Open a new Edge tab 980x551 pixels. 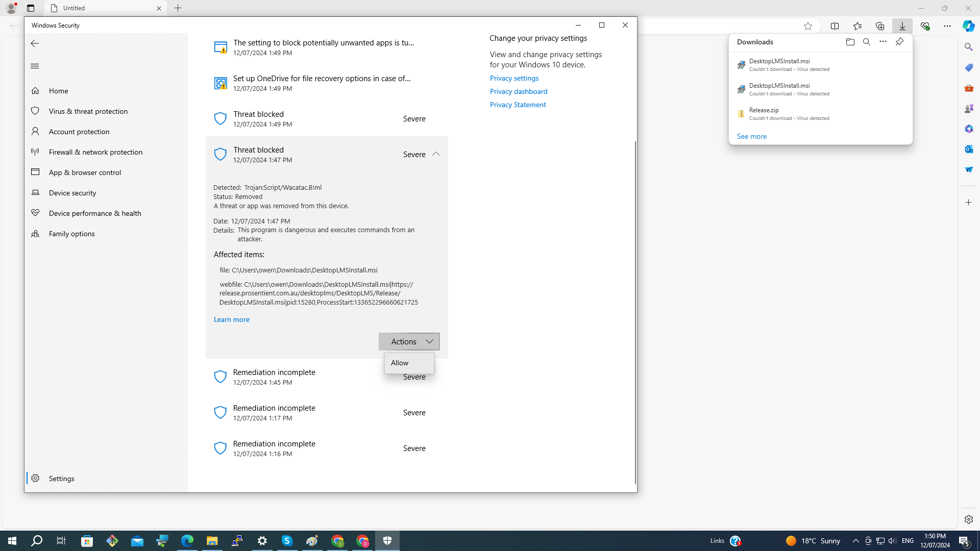tap(178, 8)
